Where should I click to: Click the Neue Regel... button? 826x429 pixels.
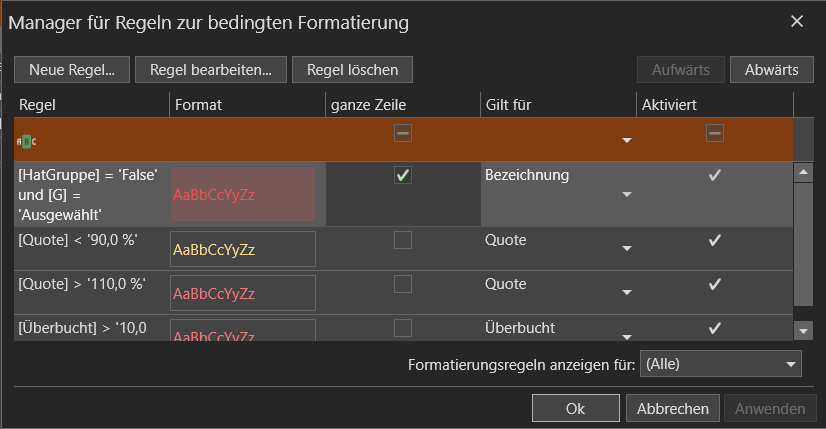(72, 69)
